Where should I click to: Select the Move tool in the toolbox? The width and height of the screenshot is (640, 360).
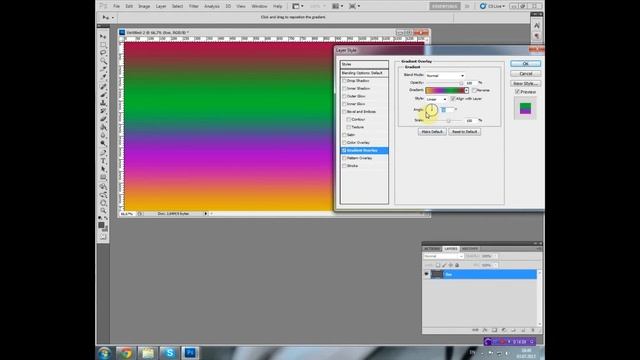103,37
